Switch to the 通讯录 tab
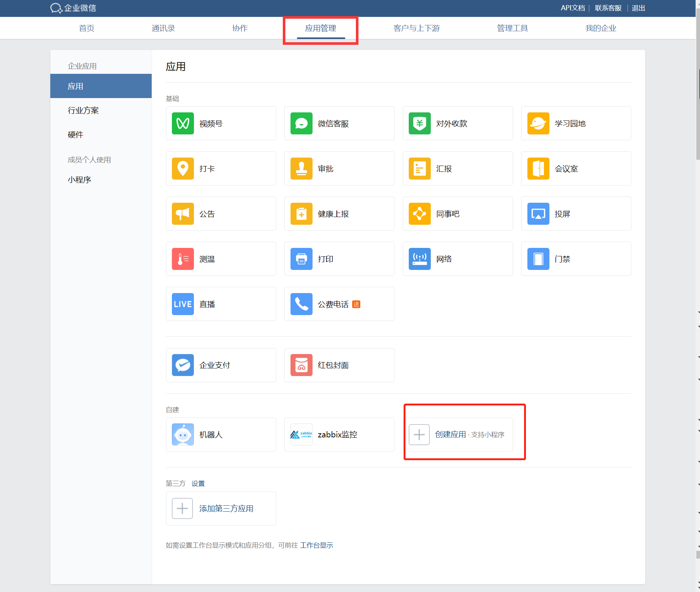Image resolution: width=700 pixels, height=592 pixels. coord(163,28)
